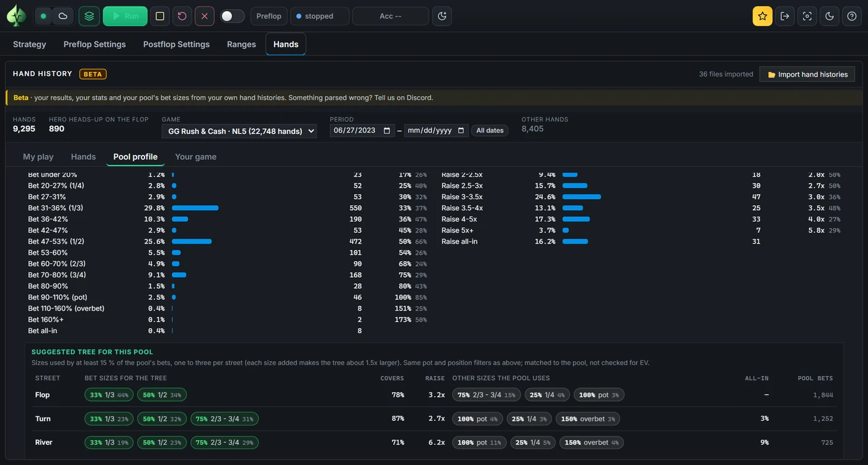868x465 pixels.
Task: Open the My play sub-tab
Action: pos(38,157)
